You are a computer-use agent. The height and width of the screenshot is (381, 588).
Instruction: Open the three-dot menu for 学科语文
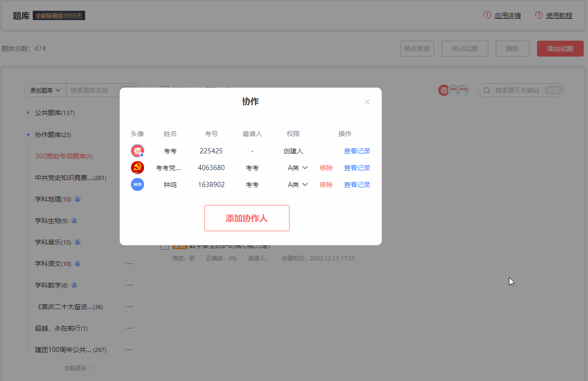[x=129, y=264]
